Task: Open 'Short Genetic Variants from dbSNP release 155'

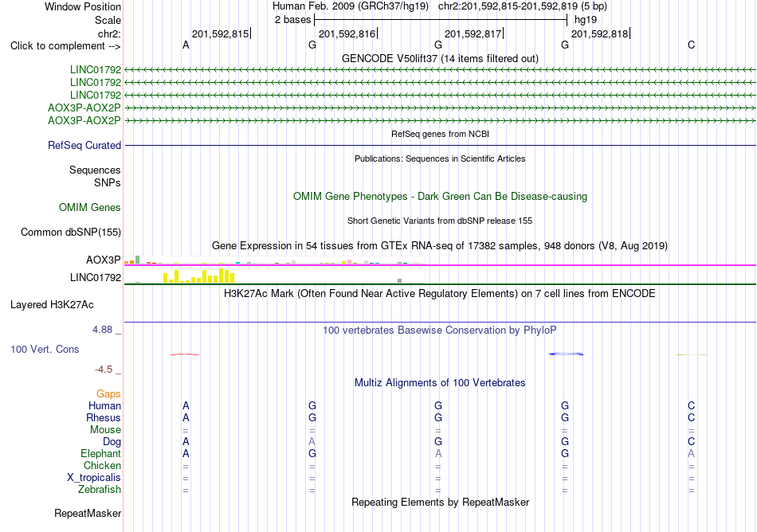Action: coord(440,221)
